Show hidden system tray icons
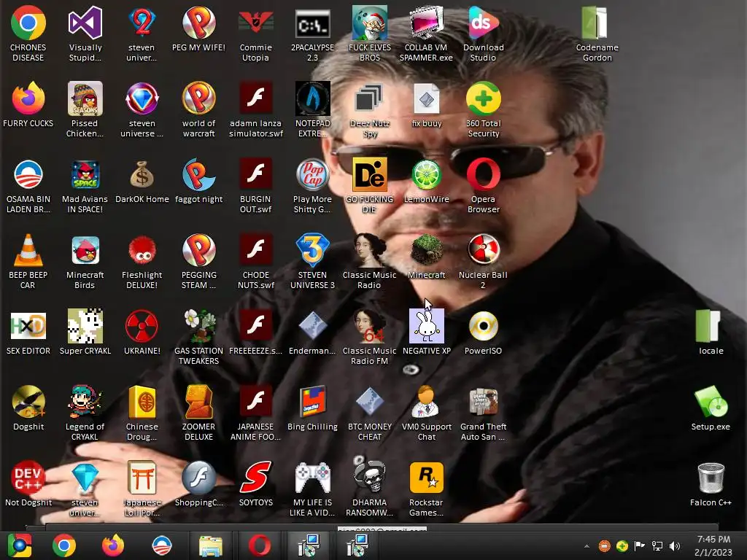Screen dimensions: 747x560 (x=587, y=546)
